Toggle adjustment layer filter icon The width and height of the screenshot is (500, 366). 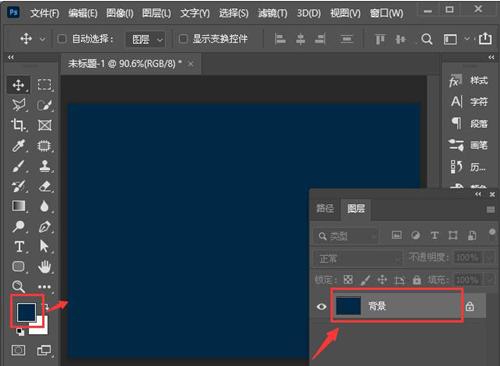[415, 235]
